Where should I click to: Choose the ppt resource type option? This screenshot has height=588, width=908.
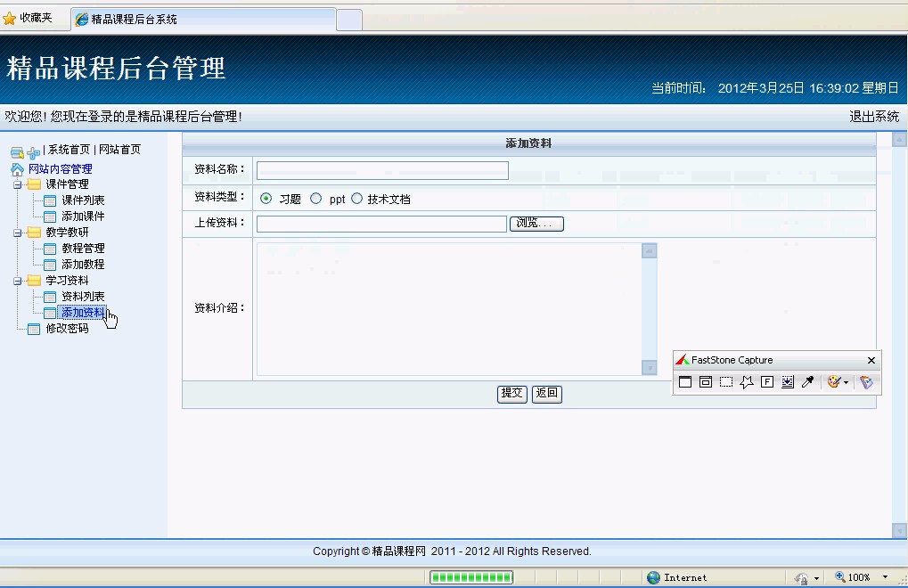tap(316, 198)
